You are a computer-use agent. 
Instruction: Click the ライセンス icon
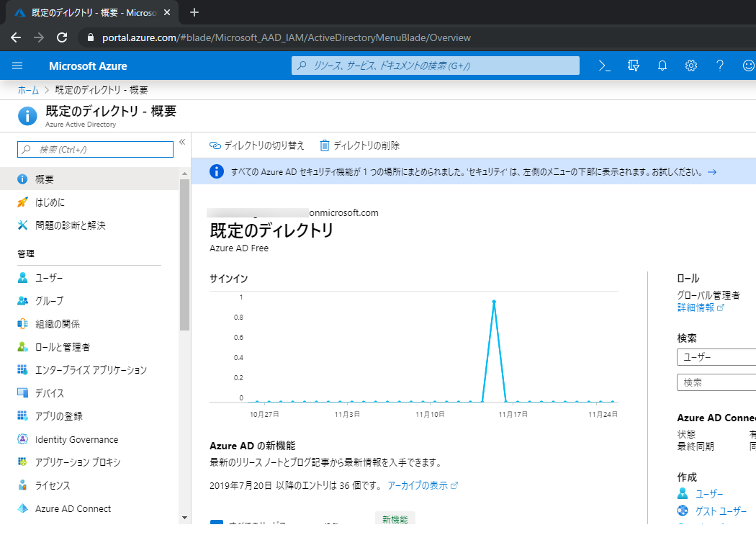(x=22, y=485)
